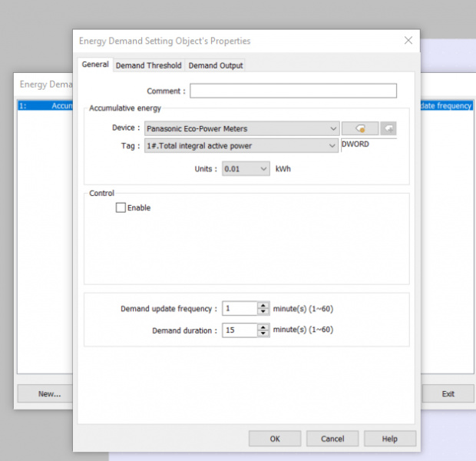Click Exit in the background window
This screenshot has height=461, width=476.
tap(448, 393)
